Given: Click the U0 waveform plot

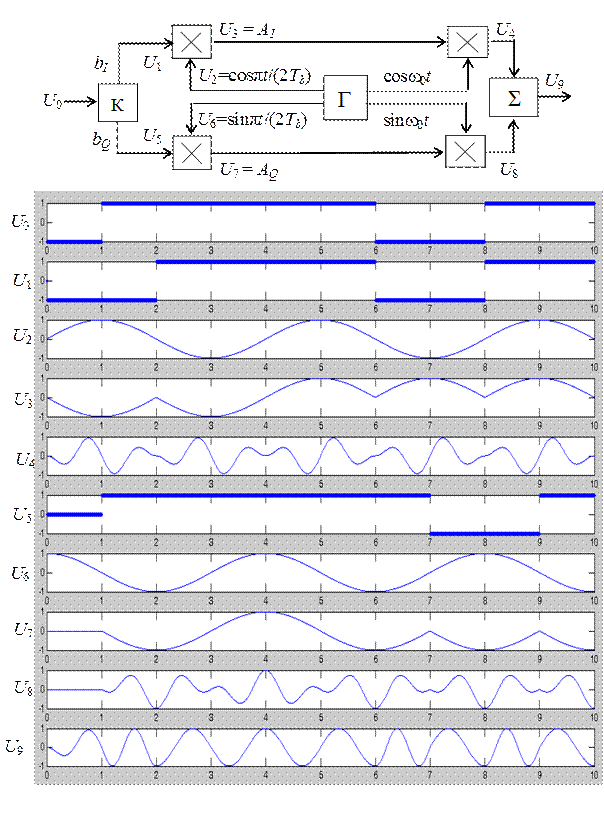Looking at the screenshot, I should point(321,223).
